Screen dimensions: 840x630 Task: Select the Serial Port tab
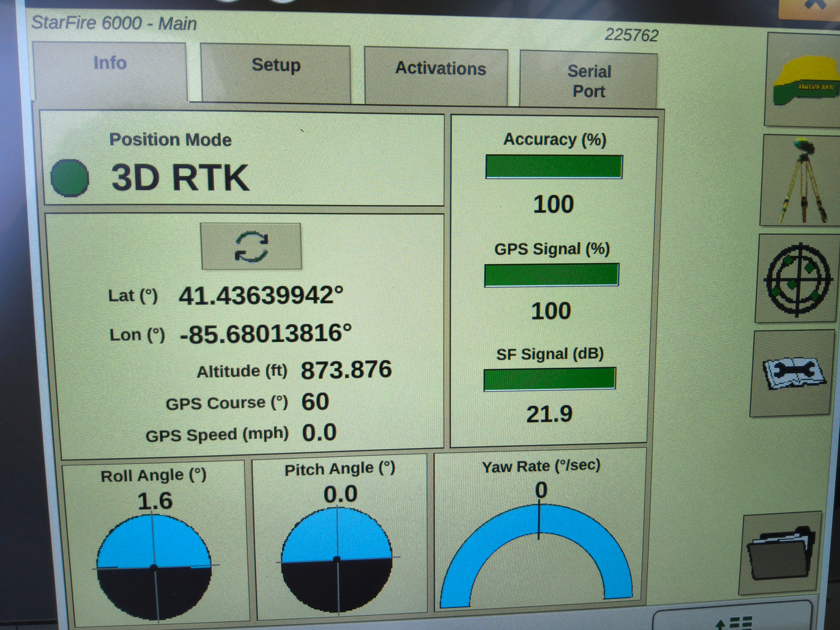589,80
